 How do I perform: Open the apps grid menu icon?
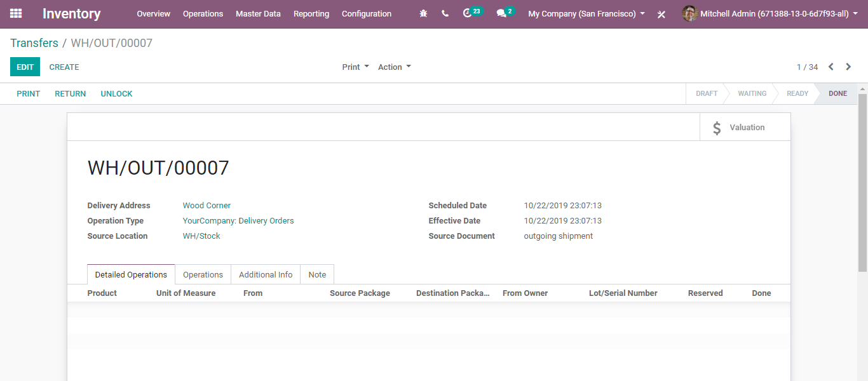(16, 13)
